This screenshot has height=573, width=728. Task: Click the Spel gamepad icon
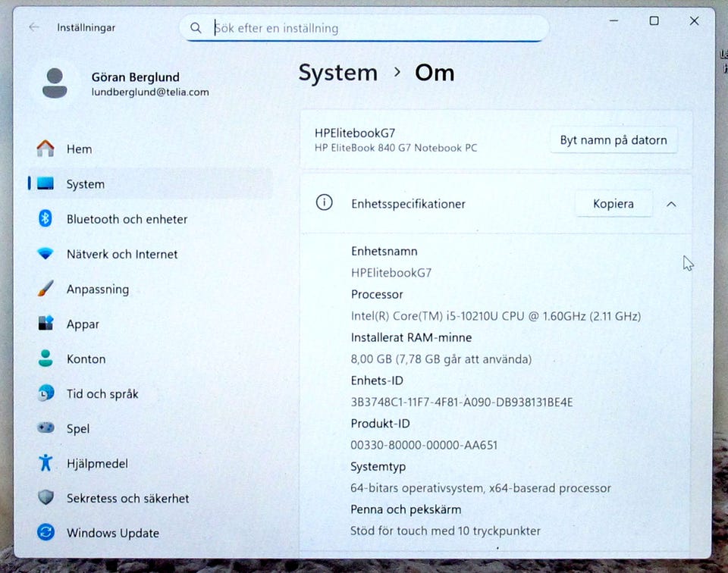click(x=45, y=427)
